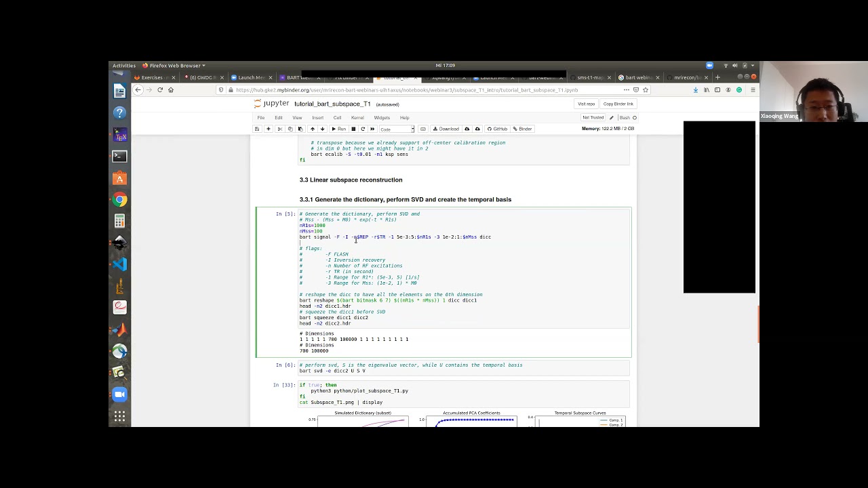Viewport: 868px width, 488px height.
Task: Restart the kernel with circular arrow
Action: 363,129
